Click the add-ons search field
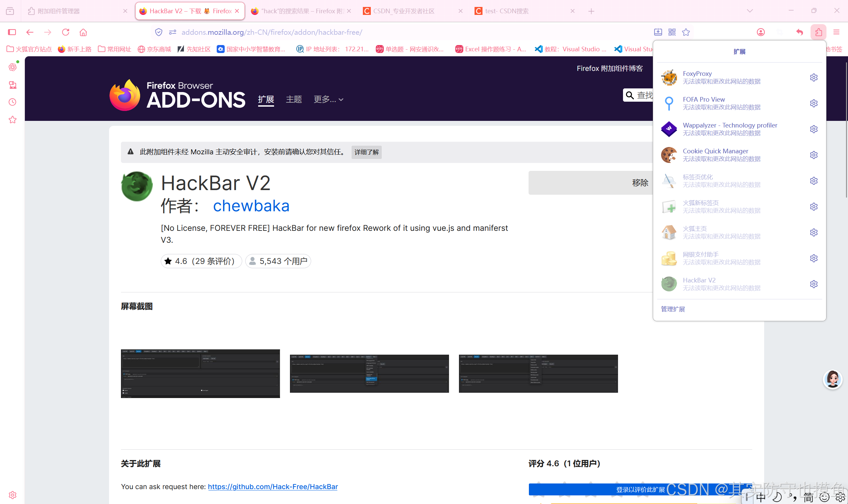This screenshot has width=848, height=504. coord(638,95)
